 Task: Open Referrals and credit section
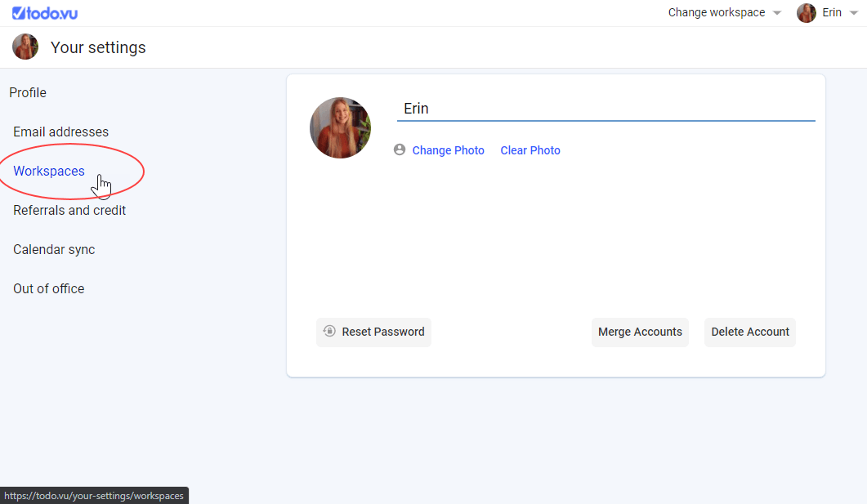69,211
